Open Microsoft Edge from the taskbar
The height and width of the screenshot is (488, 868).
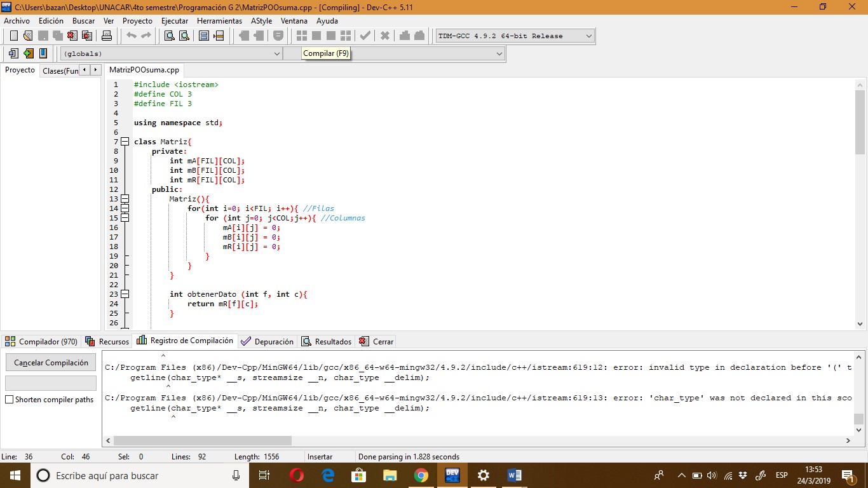coord(328,475)
